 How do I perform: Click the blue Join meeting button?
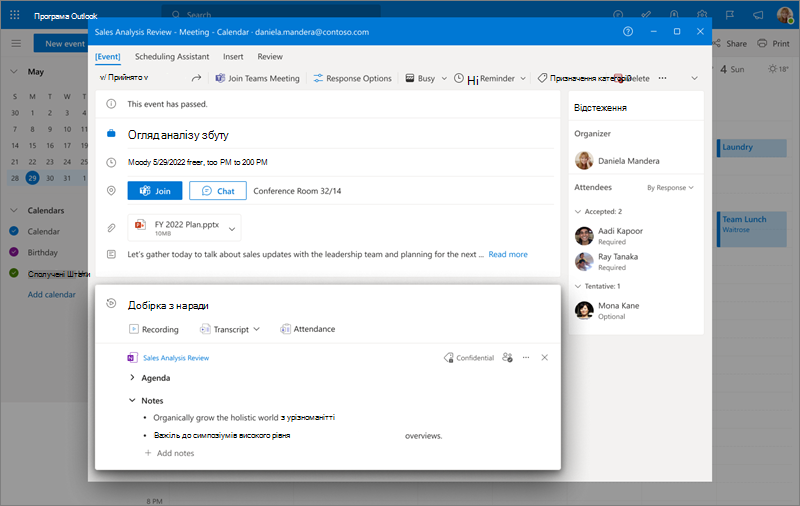click(x=155, y=191)
